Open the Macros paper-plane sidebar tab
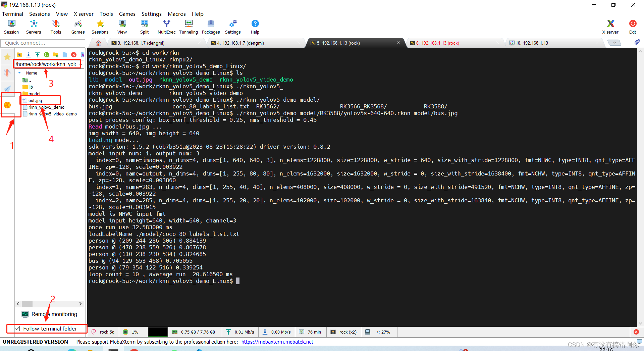Image resolution: width=644 pixels, height=351 pixels. tap(7, 89)
